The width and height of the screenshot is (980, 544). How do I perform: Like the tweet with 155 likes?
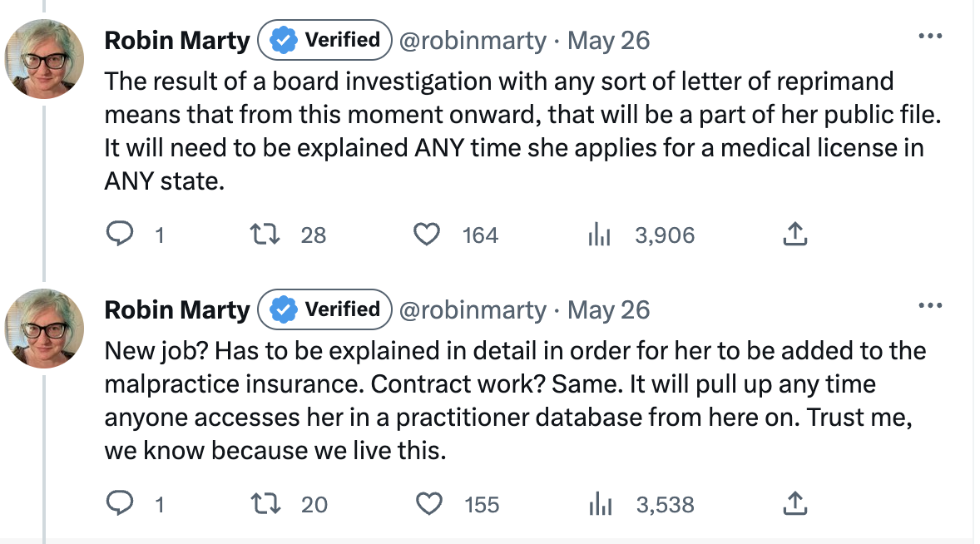427,504
